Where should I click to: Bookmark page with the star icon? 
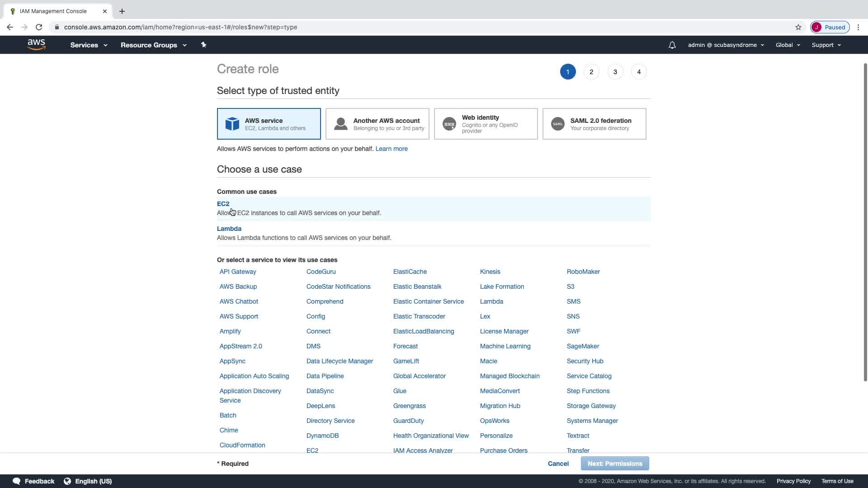798,27
